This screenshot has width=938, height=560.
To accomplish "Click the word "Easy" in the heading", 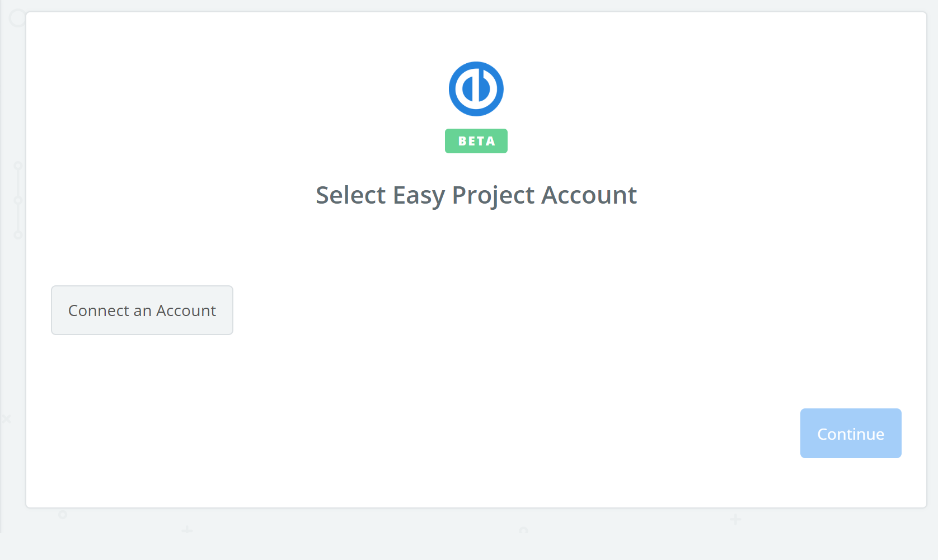I will point(419,196).
